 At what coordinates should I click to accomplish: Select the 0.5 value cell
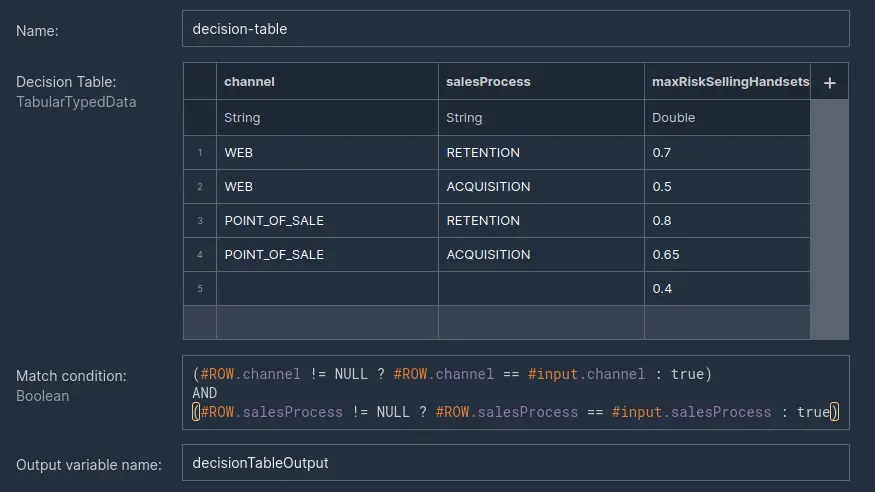click(x=727, y=186)
